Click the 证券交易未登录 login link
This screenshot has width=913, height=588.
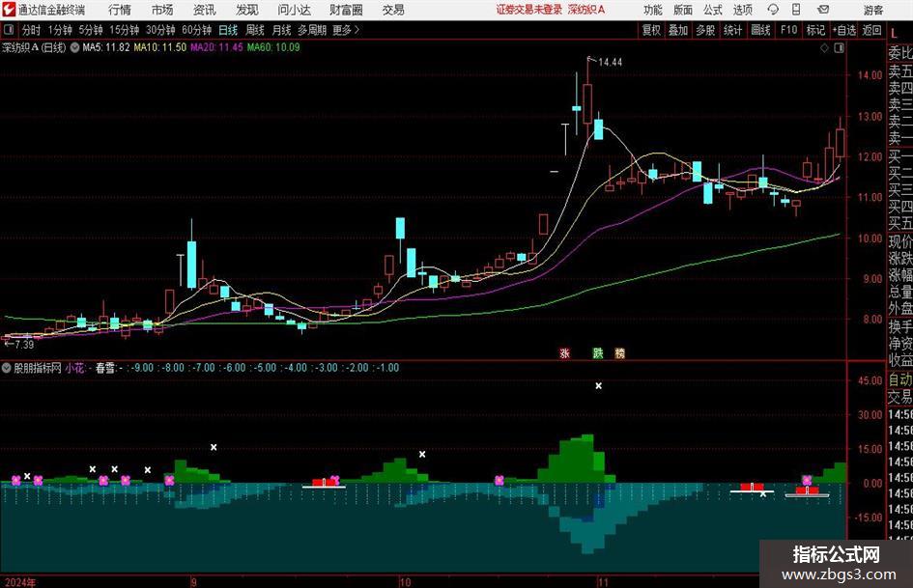click(x=529, y=10)
